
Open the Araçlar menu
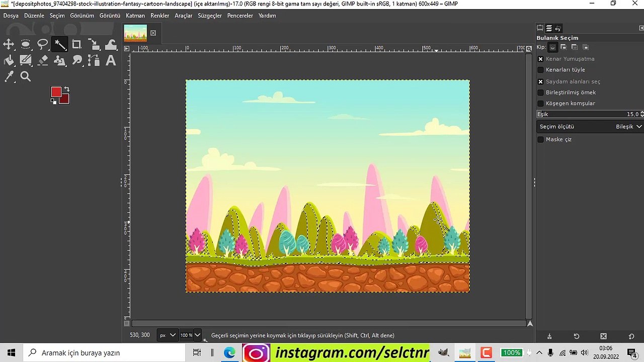click(x=184, y=16)
